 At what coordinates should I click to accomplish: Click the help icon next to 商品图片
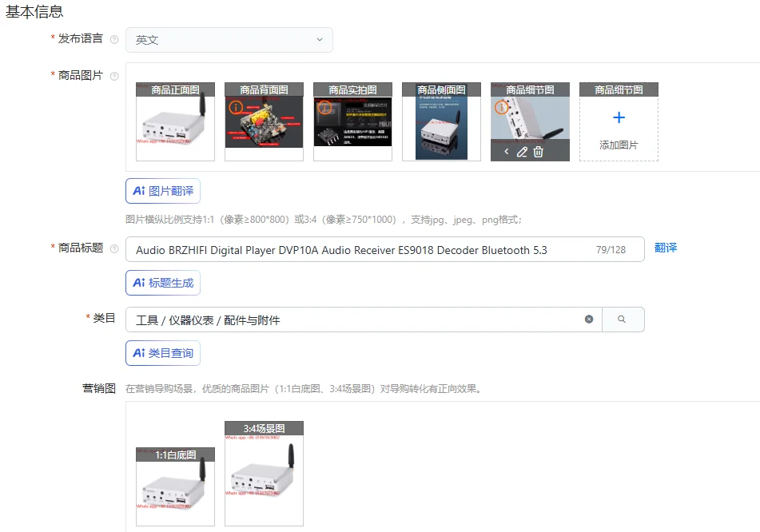tap(114, 76)
